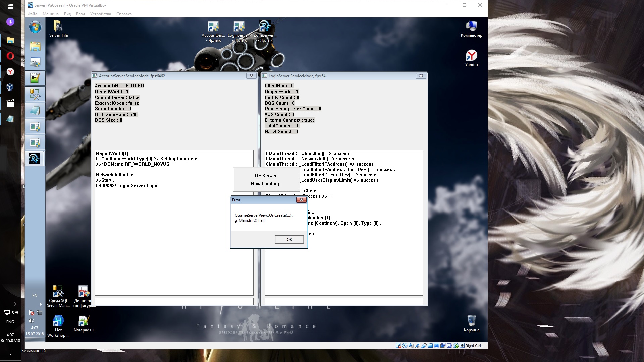The image size is (644, 362).
Task: Switch to VirtualBox on host taskbar
Action: click(x=10, y=87)
